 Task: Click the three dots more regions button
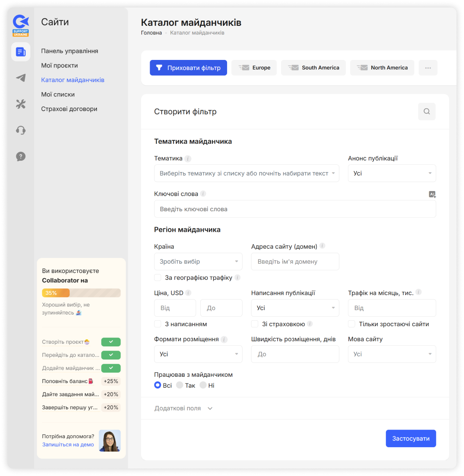pos(428,68)
